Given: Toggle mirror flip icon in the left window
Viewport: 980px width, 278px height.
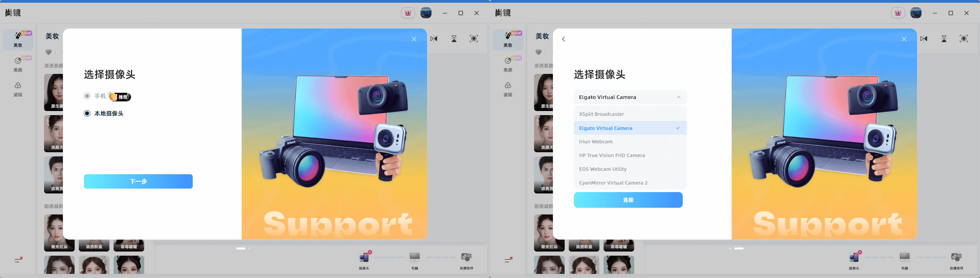Looking at the screenshot, I should click(434, 39).
